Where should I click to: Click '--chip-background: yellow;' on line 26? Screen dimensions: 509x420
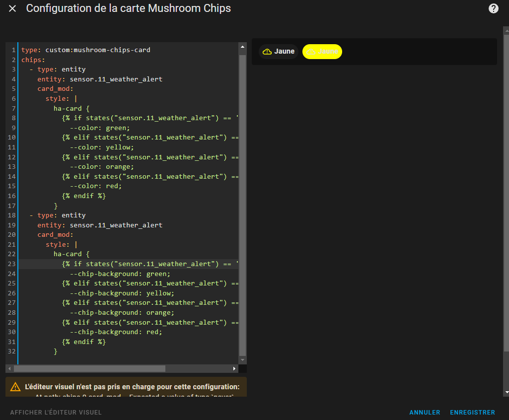[x=122, y=293]
